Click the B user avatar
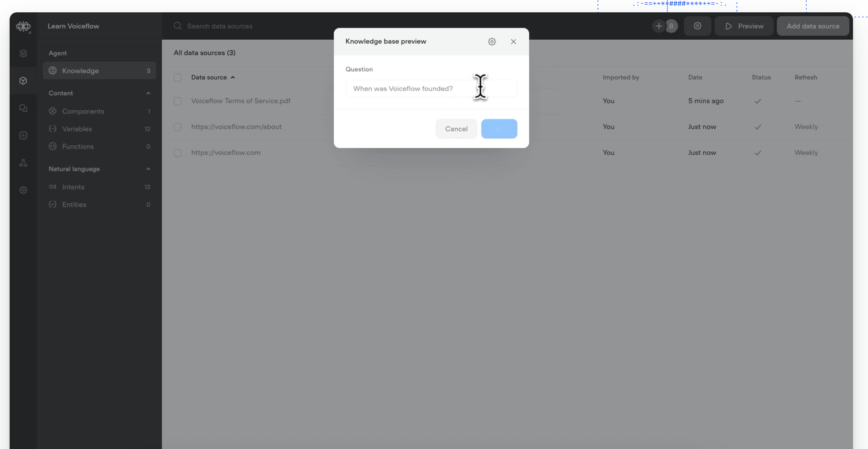Screen dimensions: 868x449 coord(671,26)
